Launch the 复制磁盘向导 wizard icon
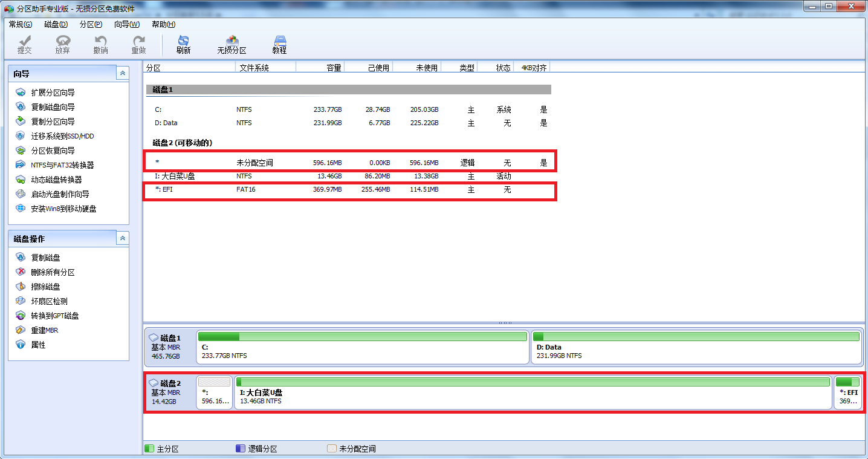 (21, 107)
